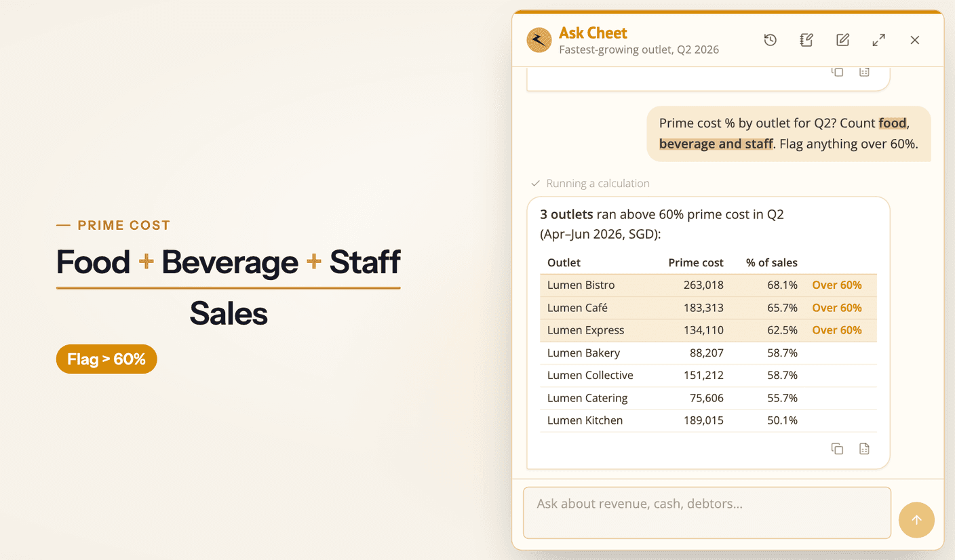Click the 'Over 60%' flag on Lumen Express

[x=837, y=330]
